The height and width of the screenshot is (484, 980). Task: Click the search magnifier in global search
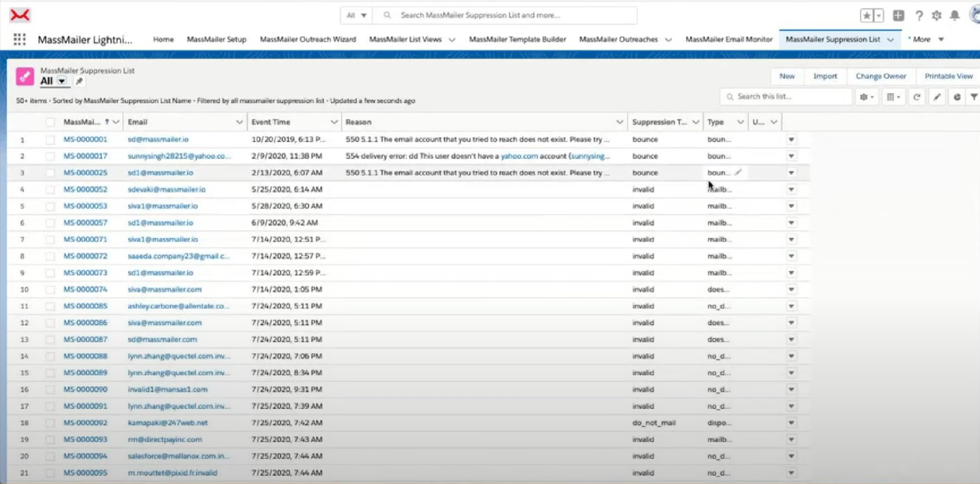coord(387,15)
